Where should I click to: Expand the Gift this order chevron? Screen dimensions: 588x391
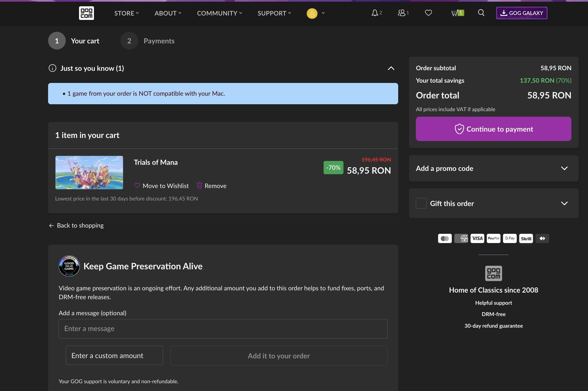coord(564,203)
